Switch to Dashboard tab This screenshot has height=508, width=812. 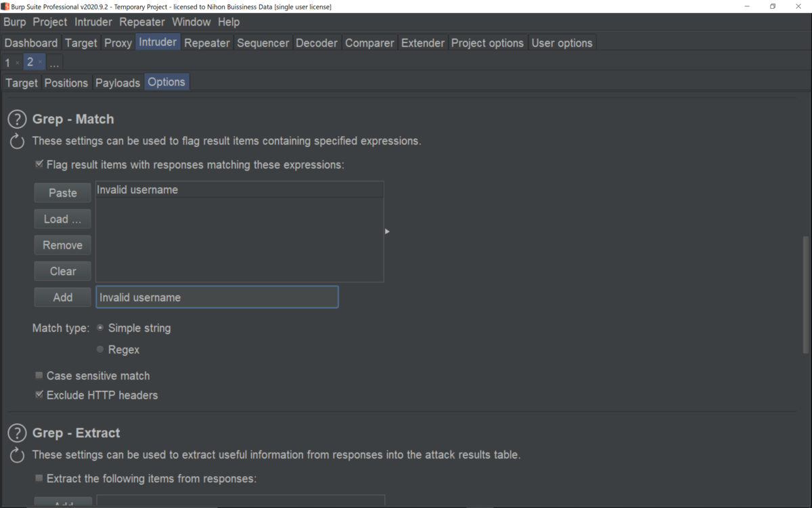tap(31, 43)
